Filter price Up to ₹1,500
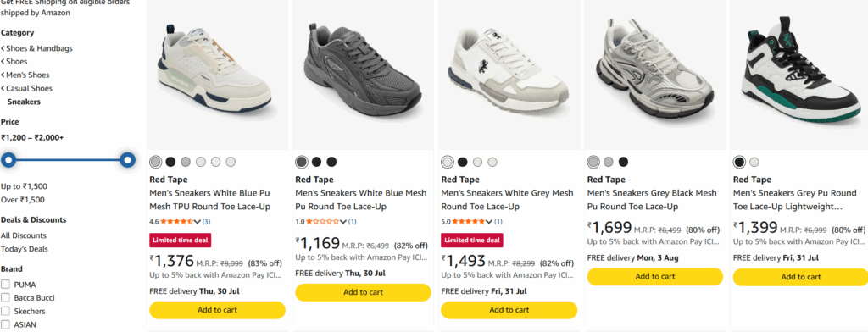The image size is (868, 332). pos(24,186)
